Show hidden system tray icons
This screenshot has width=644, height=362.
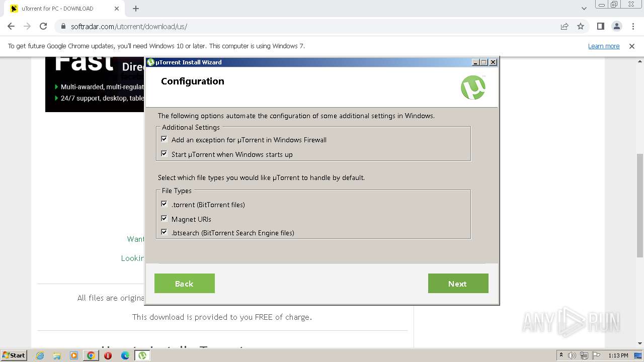561,355
